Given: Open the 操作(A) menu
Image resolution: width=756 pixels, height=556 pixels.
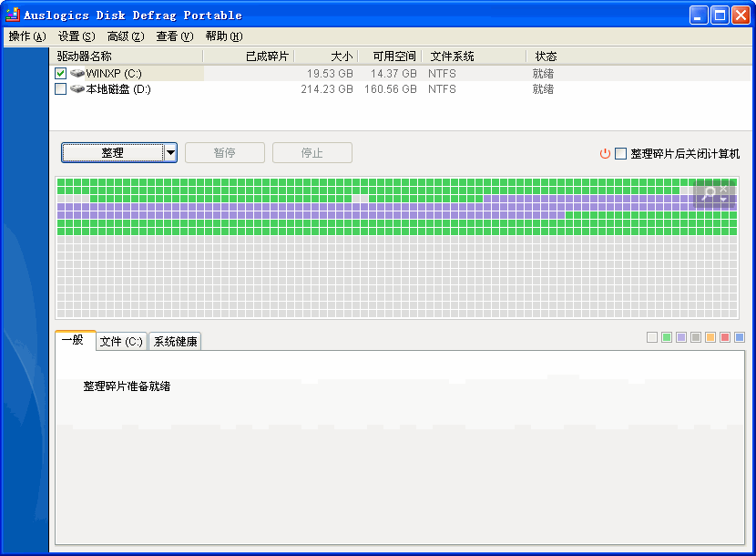Looking at the screenshot, I should coord(26,36).
